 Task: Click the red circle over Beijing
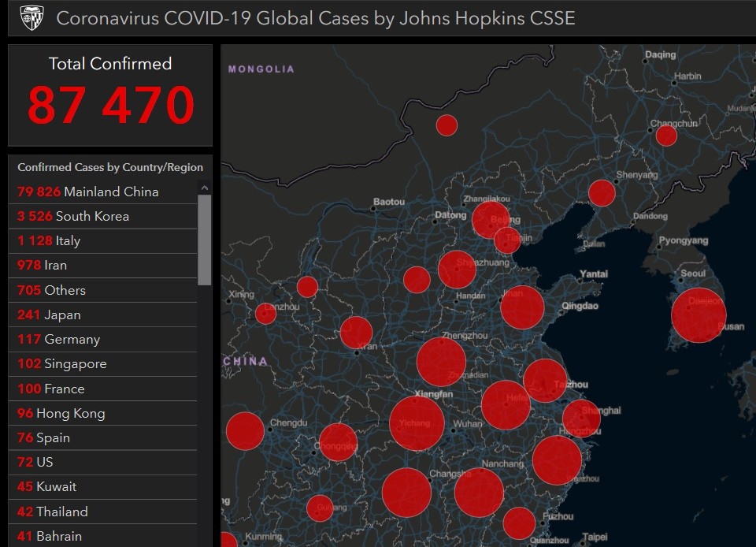[491, 220]
